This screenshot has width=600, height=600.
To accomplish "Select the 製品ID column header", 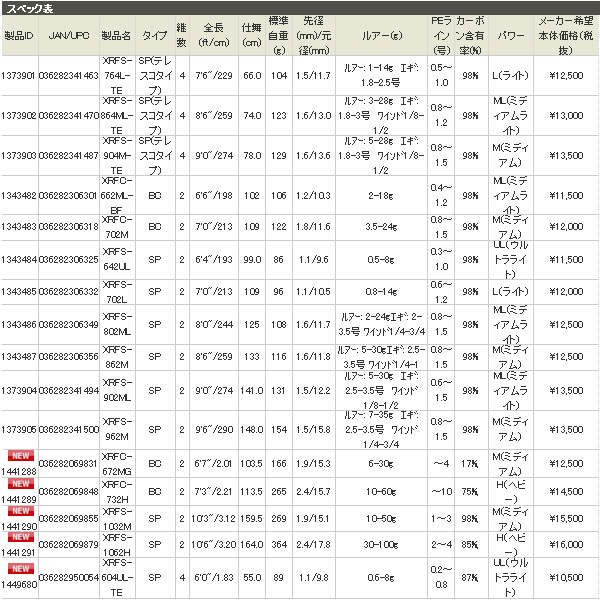I will [19, 36].
